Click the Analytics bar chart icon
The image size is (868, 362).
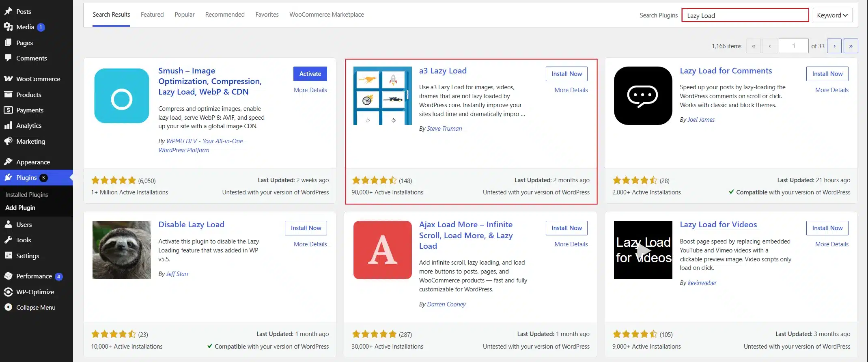tap(8, 125)
